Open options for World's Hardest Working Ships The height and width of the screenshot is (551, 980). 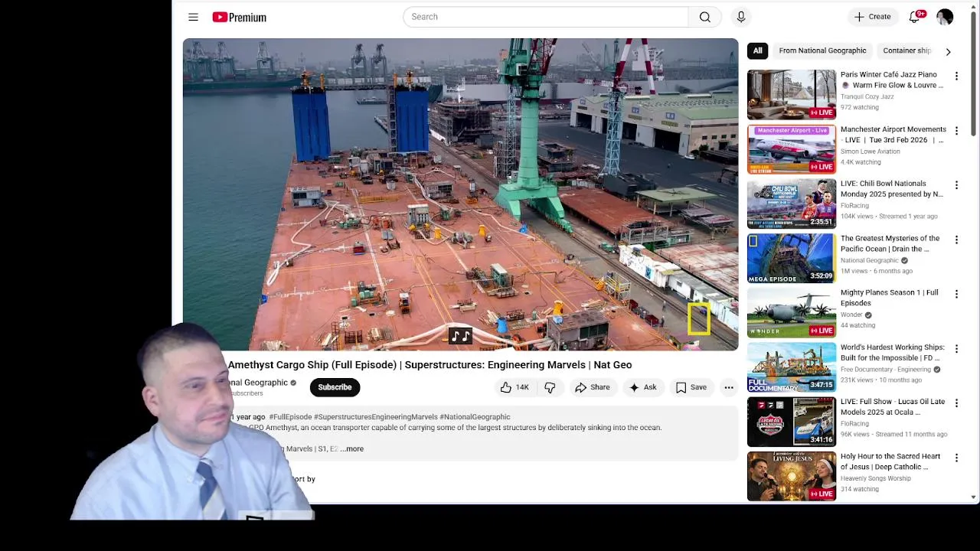(956, 349)
